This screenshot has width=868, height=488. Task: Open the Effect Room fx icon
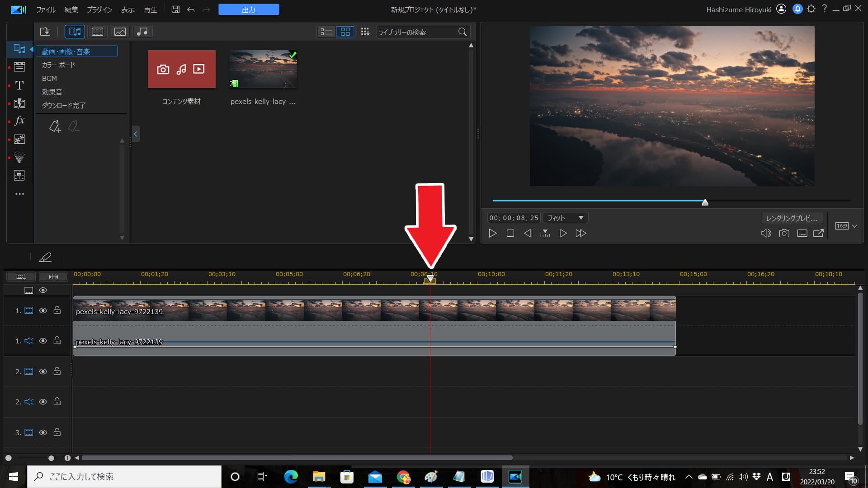[19, 121]
